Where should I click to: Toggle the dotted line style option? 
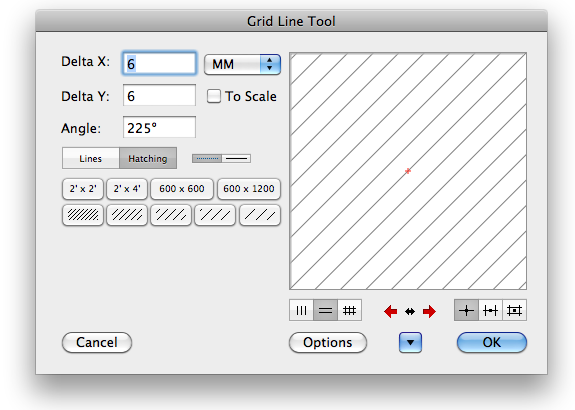207,158
